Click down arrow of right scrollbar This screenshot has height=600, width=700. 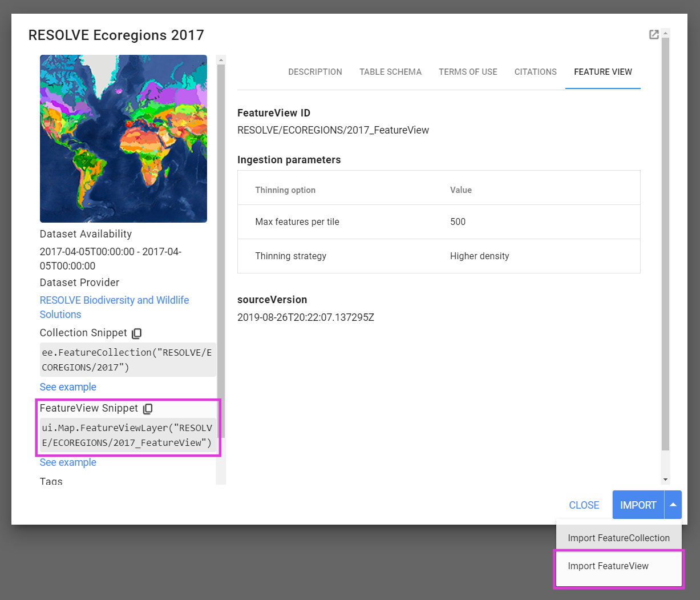click(x=665, y=480)
